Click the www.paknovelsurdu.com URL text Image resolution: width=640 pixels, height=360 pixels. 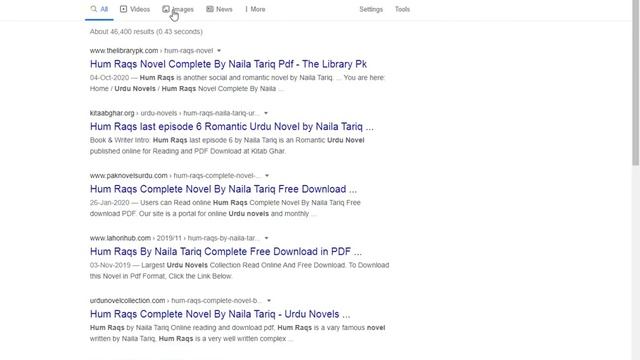(129, 176)
